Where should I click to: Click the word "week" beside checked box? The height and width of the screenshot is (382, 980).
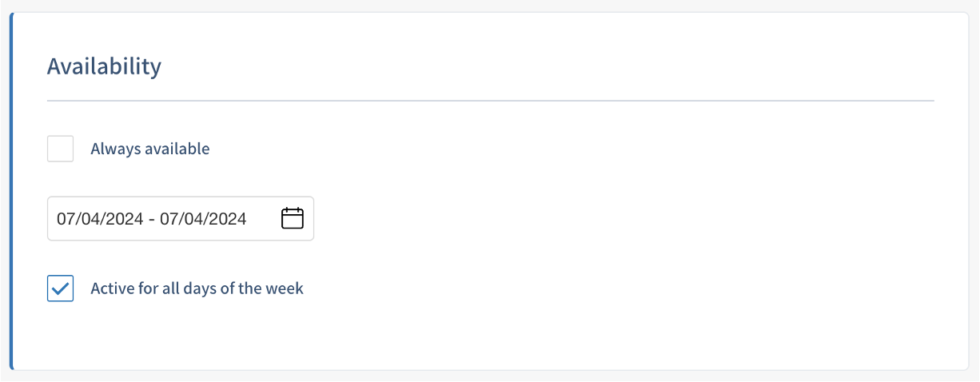(286, 288)
